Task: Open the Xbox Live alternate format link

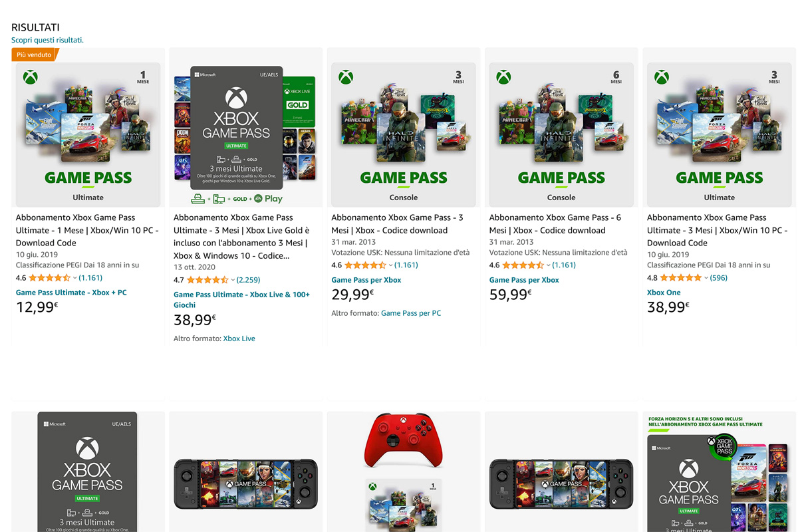Action: (239, 338)
